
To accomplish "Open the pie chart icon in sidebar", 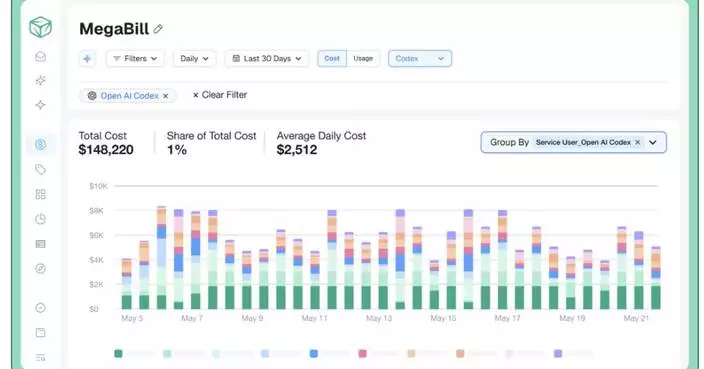I will click(x=40, y=219).
